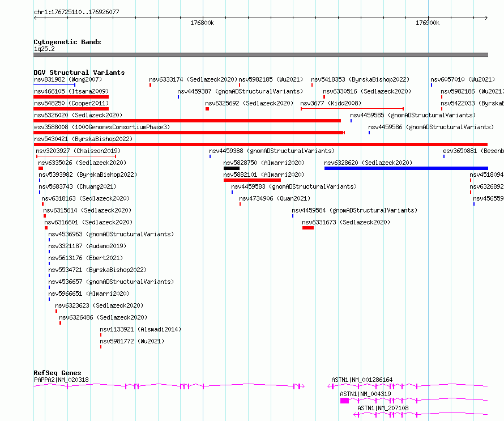Select the 1q25.2 cytogenetic band bar
This screenshot has height=421, width=504.
point(260,55)
